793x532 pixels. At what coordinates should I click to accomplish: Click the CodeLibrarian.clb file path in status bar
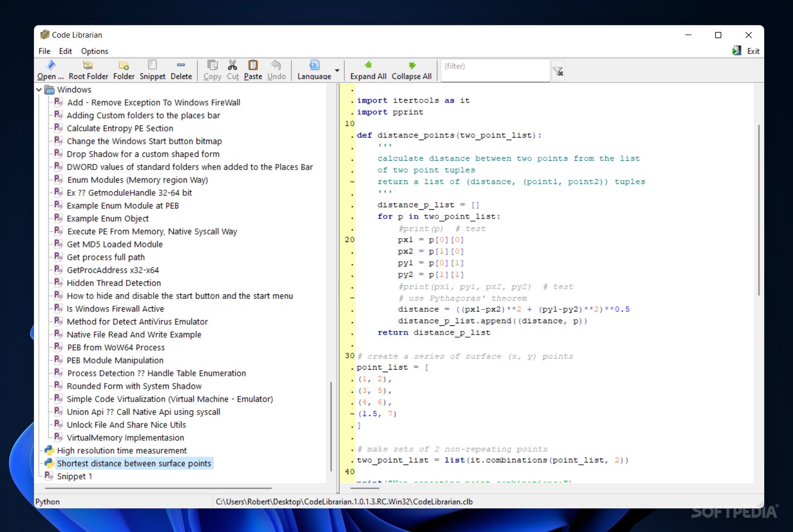pos(344,502)
